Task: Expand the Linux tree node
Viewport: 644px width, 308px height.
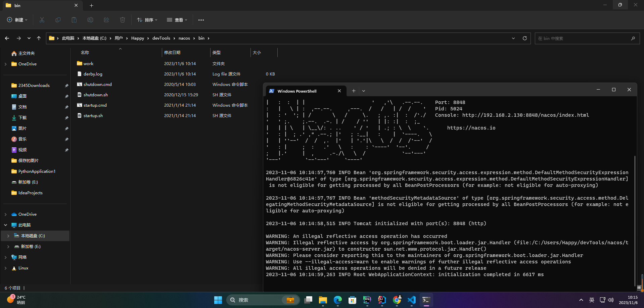Action: pyautogui.click(x=5, y=268)
